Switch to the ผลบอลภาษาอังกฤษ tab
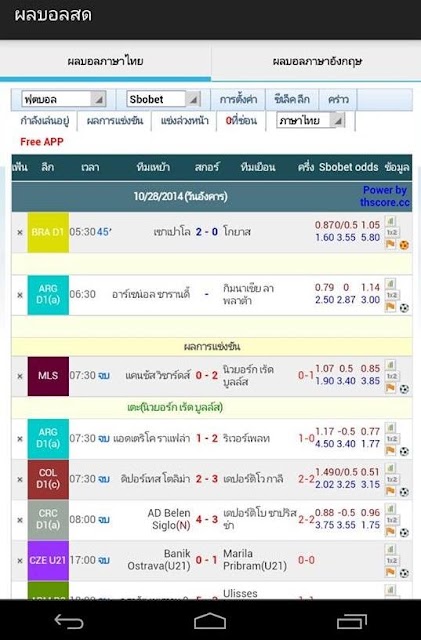This screenshot has width=421, height=640. pos(316,61)
